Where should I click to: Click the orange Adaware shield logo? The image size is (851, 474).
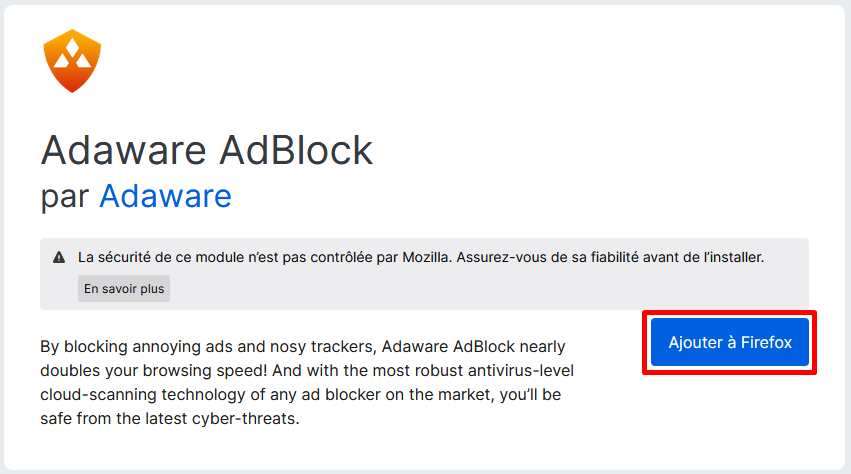72,61
